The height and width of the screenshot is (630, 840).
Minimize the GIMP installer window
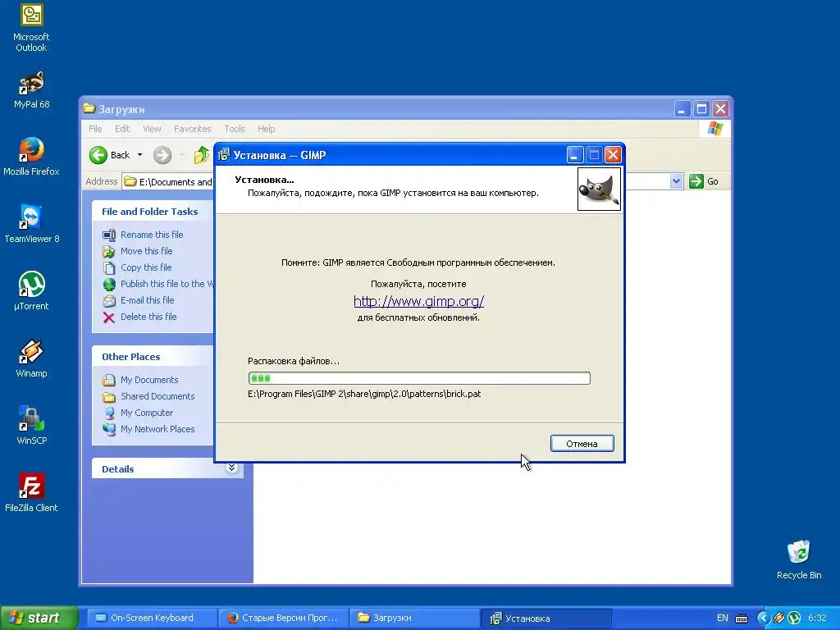point(574,155)
